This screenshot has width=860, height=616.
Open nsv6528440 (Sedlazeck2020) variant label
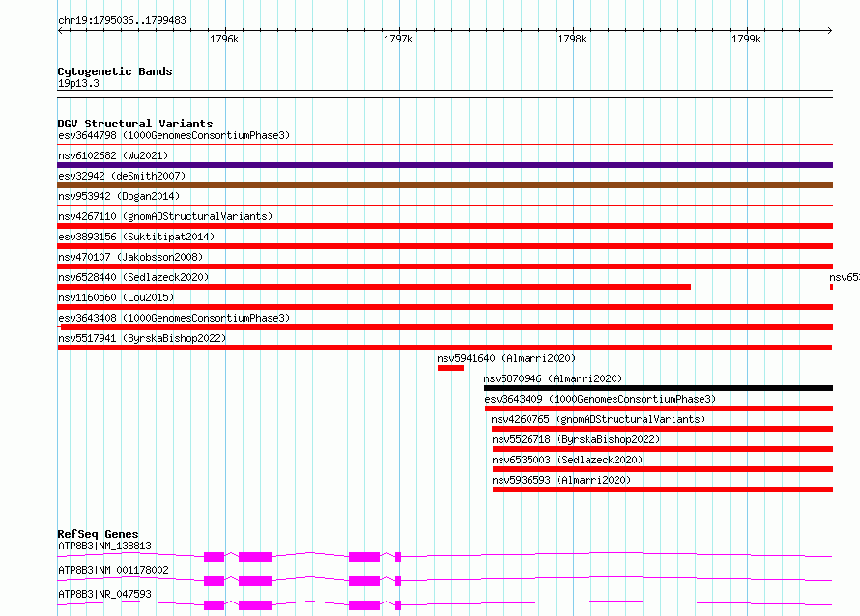(133, 277)
